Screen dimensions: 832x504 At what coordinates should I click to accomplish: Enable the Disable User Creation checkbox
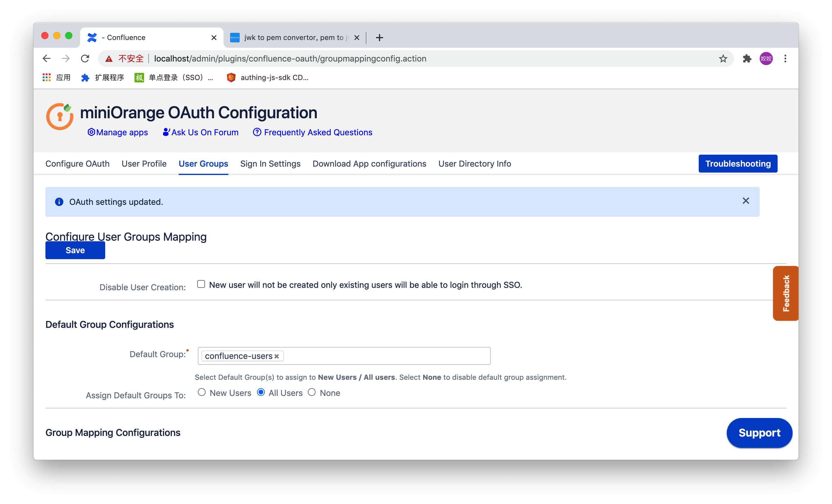201,284
